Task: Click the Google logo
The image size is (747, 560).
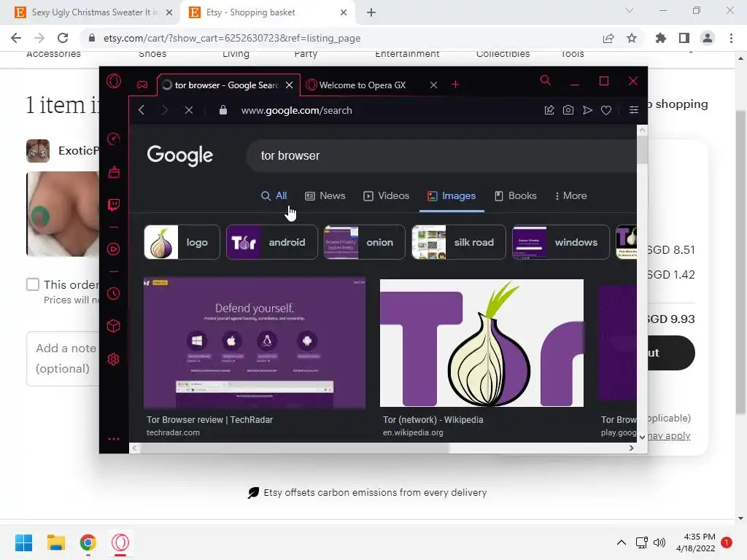Action: 179,155
